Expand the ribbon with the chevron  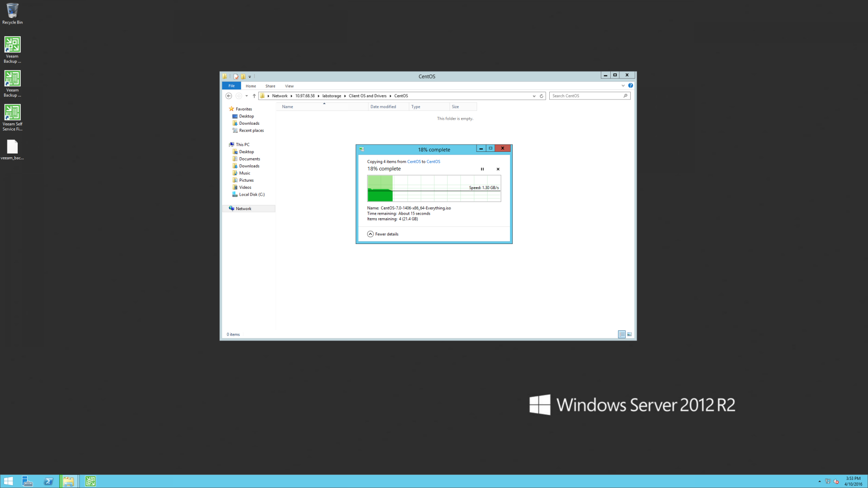click(x=623, y=85)
